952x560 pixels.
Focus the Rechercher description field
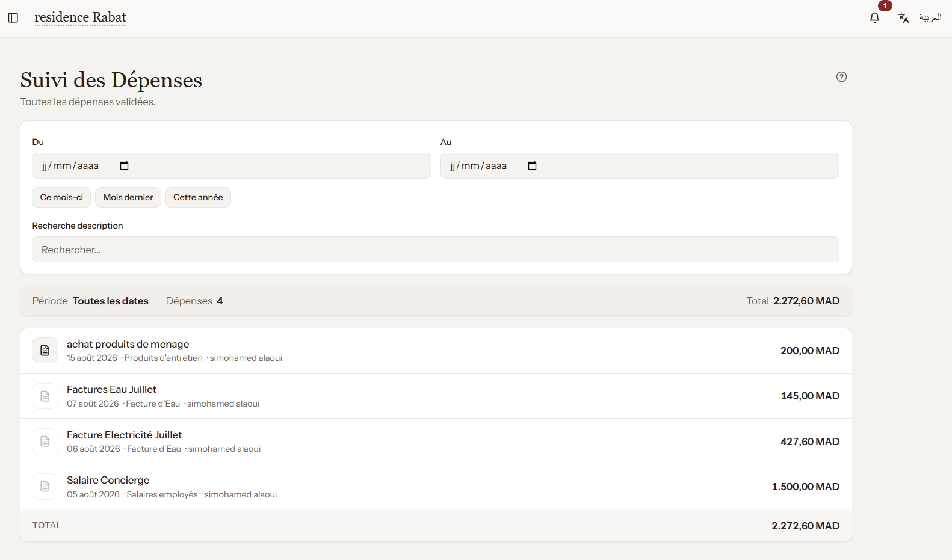[x=436, y=250]
